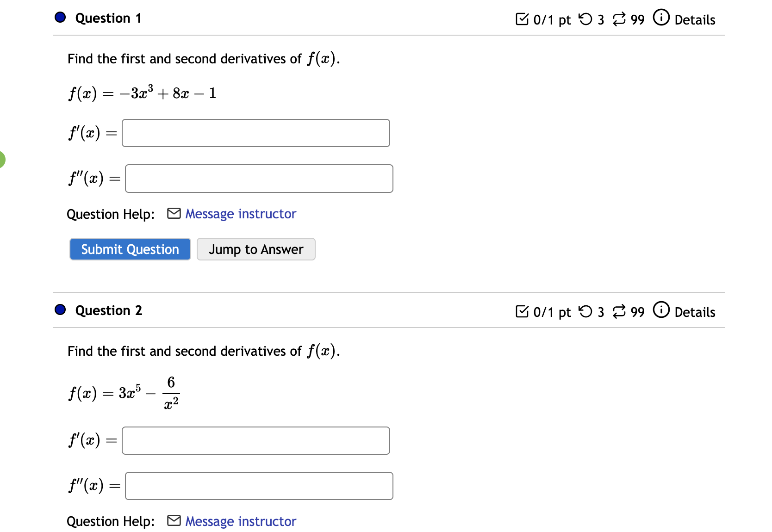Open the Message instructor link in Question 1

(x=240, y=213)
